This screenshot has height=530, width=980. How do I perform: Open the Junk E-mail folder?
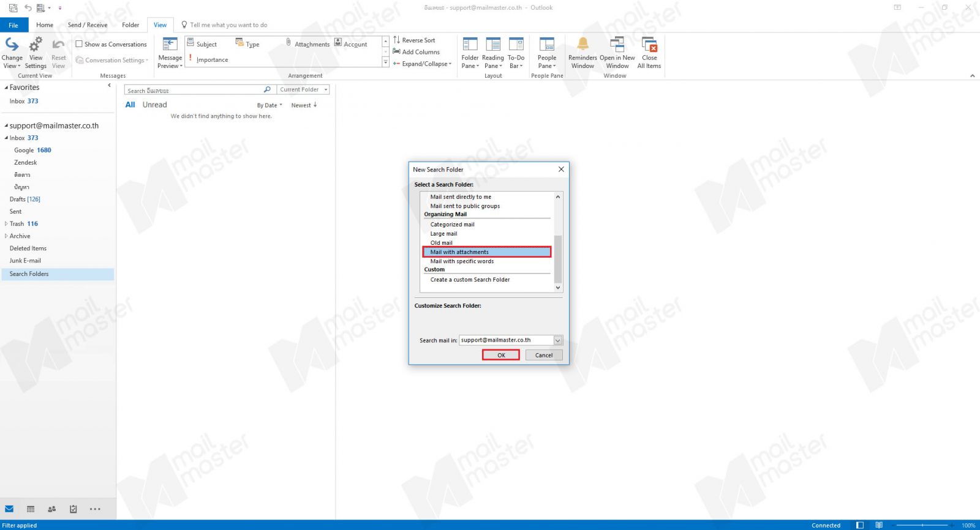25,260
